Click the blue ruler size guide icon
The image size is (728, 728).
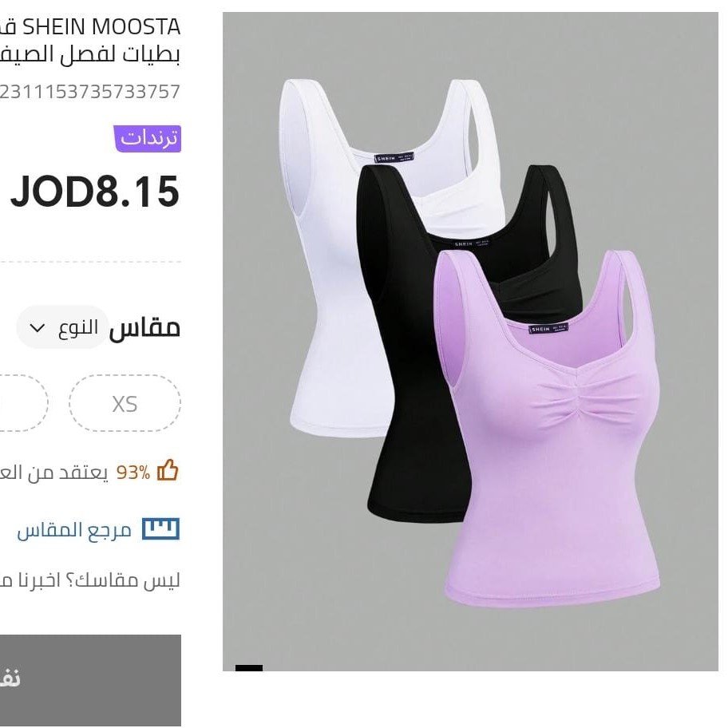tap(160, 528)
